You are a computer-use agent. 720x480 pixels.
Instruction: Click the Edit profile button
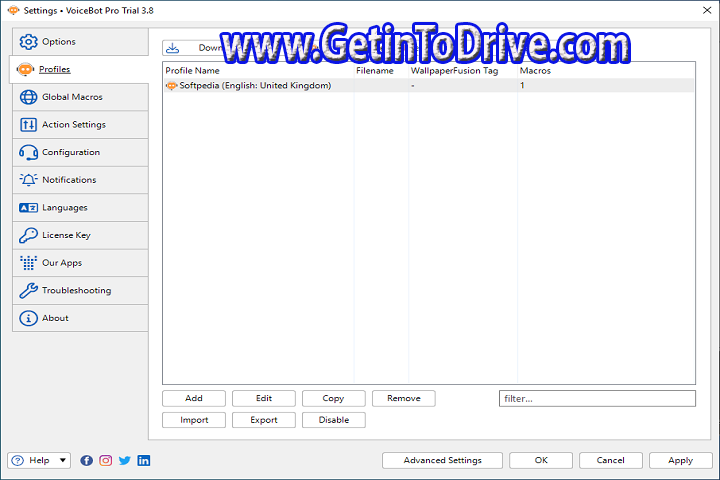(264, 398)
